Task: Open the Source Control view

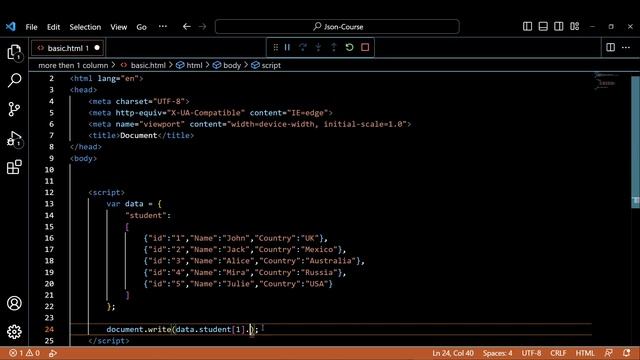Action: pos(14,109)
